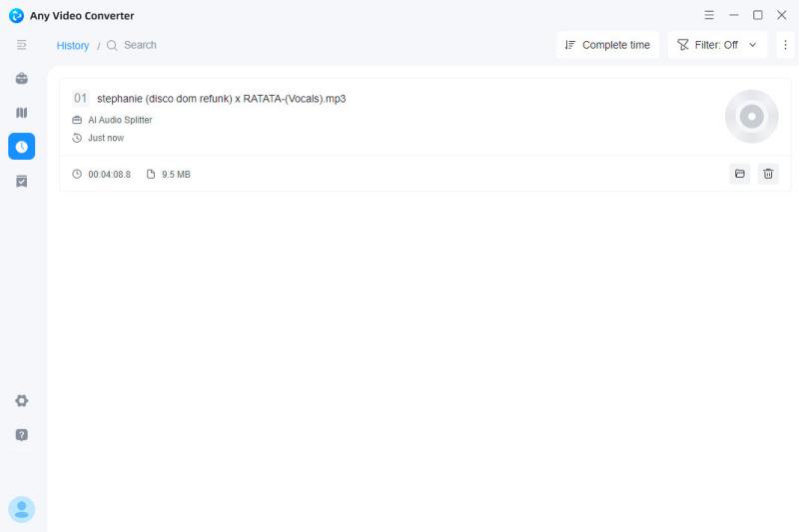Open the vertical three-dot more options menu
The width and height of the screenshot is (799, 532).
point(785,45)
